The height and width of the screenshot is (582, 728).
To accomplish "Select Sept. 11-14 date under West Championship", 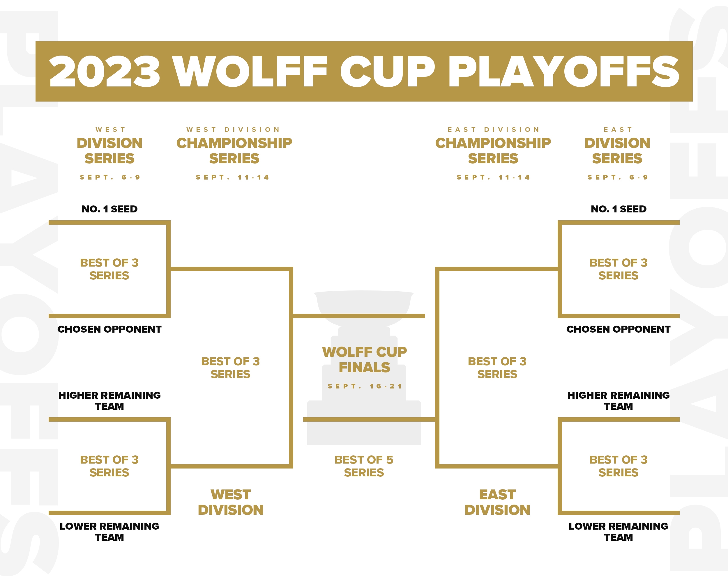I will [233, 178].
